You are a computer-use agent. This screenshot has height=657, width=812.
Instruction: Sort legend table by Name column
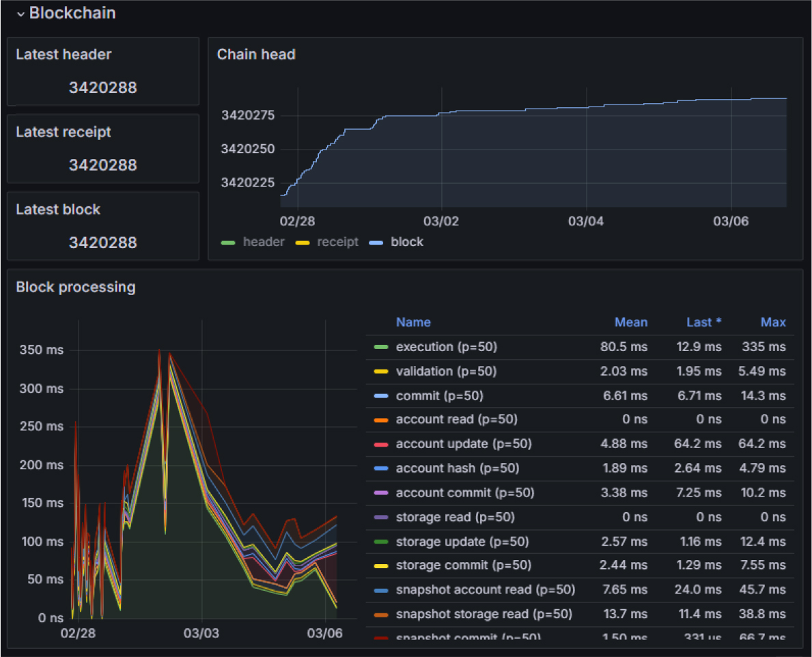tap(413, 322)
